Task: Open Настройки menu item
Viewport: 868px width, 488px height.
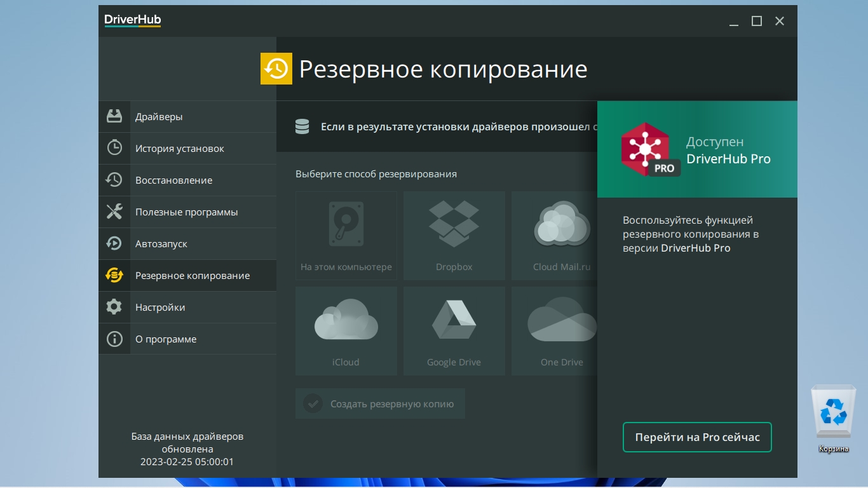Action: [x=187, y=308]
